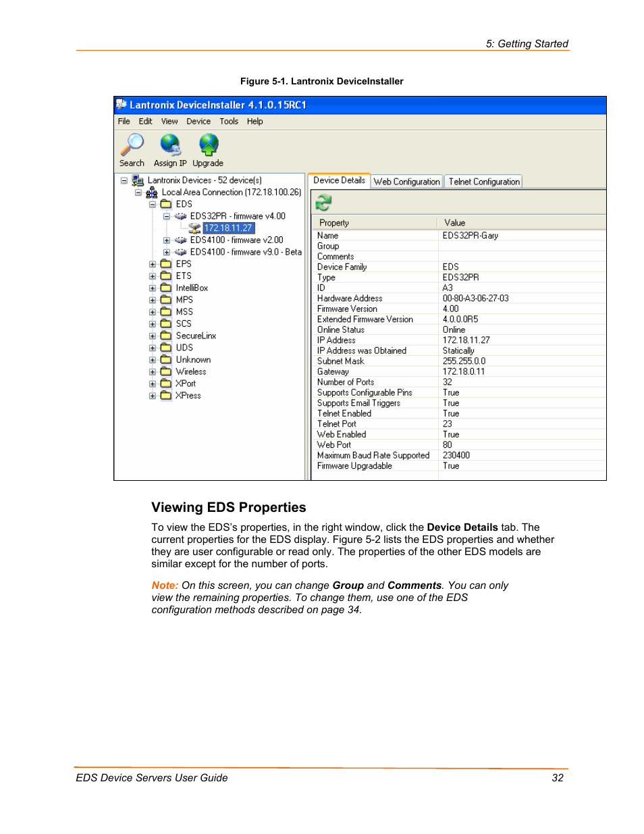Switch to the Web Configuration tab
This screenshot has width=644, height=834.
(407, 182)
